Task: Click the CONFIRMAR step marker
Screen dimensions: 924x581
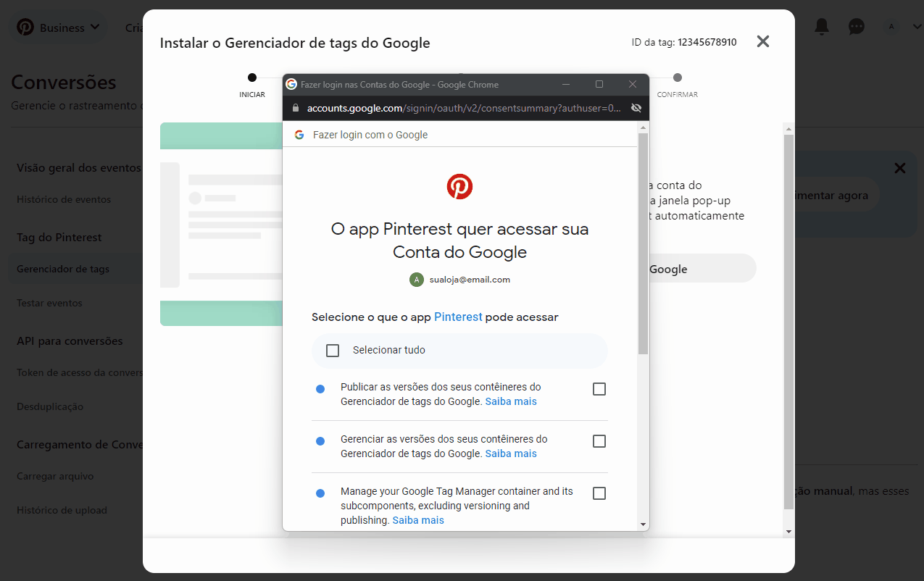Action: (x=678, y=78)
